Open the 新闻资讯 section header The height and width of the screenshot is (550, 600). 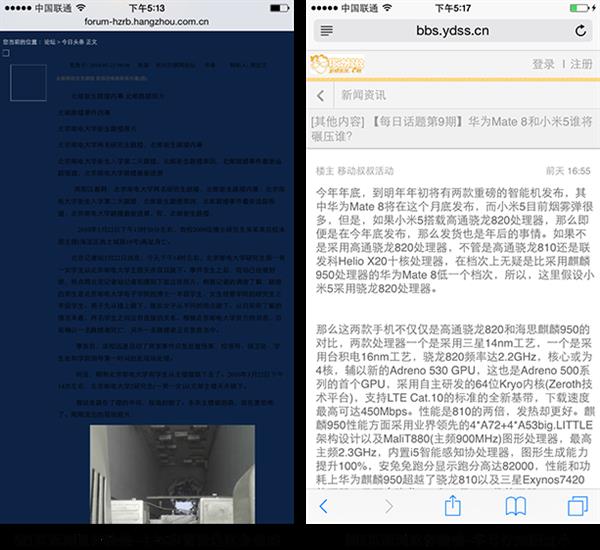pos(364,95)
